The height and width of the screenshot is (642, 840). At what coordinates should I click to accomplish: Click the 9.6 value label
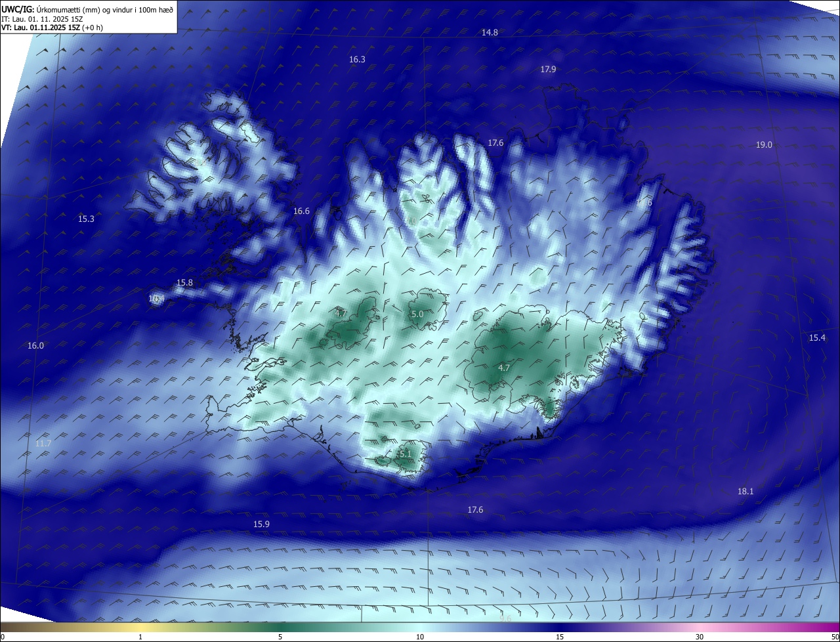505,618
